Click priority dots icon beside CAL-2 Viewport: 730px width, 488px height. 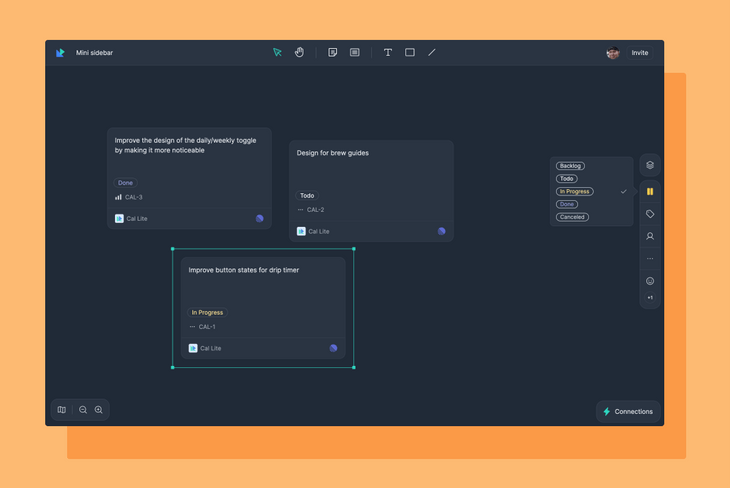[x=300, y=210]
